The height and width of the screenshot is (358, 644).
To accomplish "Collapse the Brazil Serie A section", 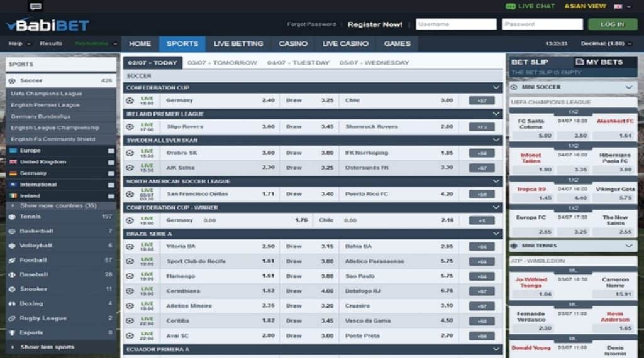I will coord(496,234).
